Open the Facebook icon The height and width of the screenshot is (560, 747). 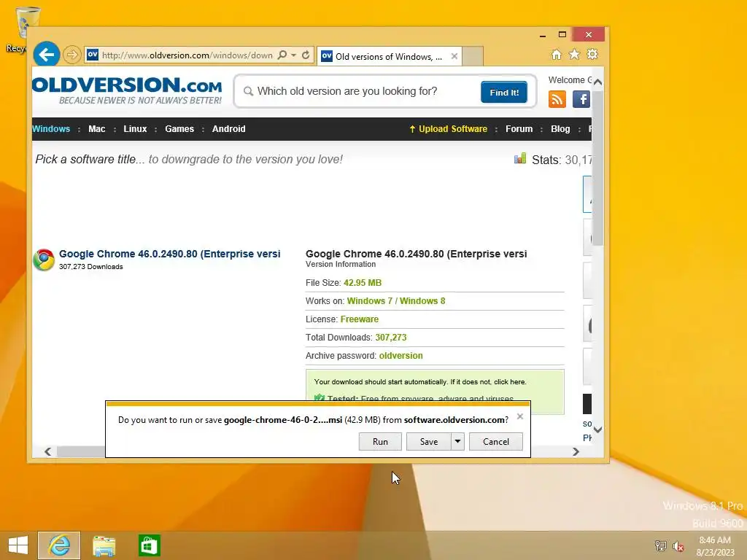tap(581, 99)
